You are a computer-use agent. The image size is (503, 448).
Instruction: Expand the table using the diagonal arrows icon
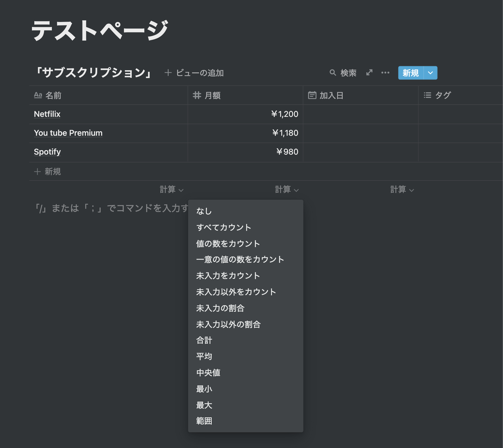pyautogui.click(x=369, y=73)
